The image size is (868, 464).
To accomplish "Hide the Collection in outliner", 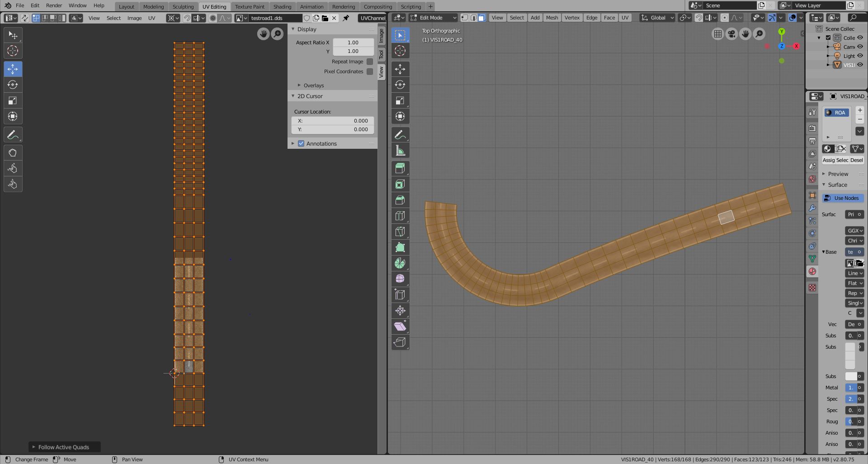I will coord(860,38).
